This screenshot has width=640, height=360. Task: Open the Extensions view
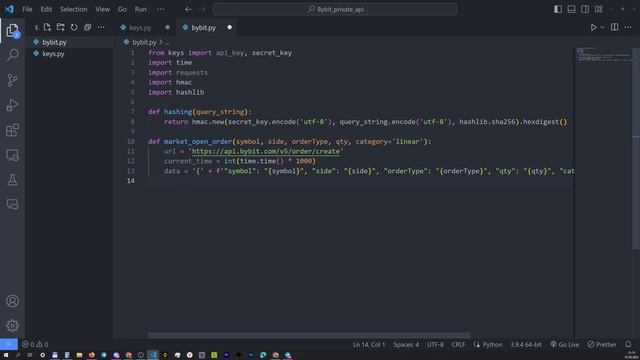[12, 130]
